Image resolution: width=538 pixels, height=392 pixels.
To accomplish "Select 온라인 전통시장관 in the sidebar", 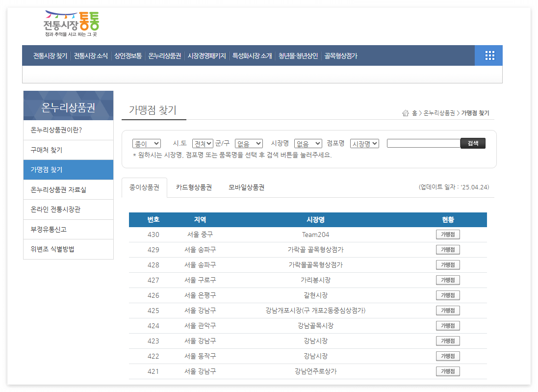I will tap(68, 209).
